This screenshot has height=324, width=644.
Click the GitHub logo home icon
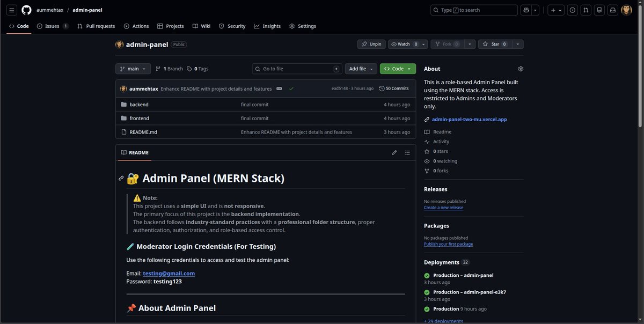click(x=26, y=10)
